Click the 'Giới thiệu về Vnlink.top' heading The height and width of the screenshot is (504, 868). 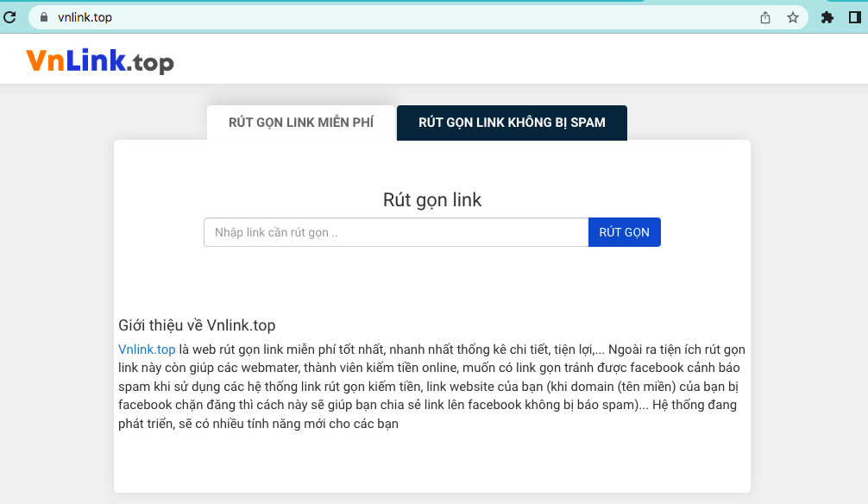[x=197, y=325]
